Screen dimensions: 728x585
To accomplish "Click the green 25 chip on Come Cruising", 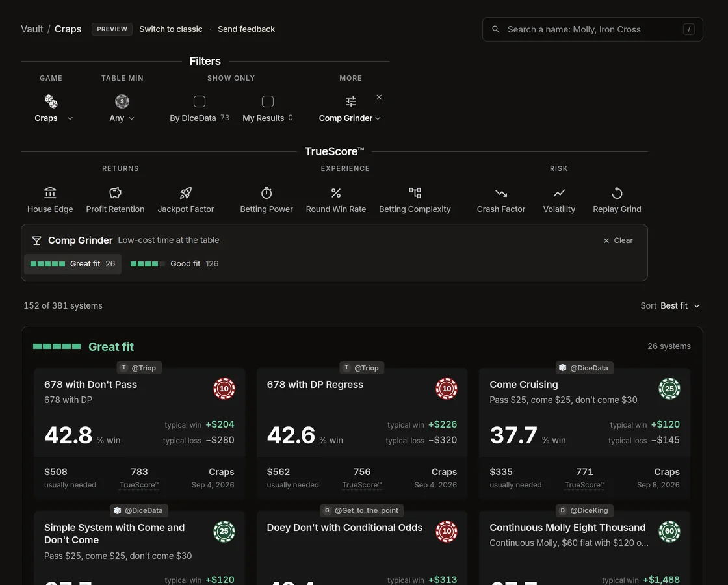I will [x=669, y=389].
